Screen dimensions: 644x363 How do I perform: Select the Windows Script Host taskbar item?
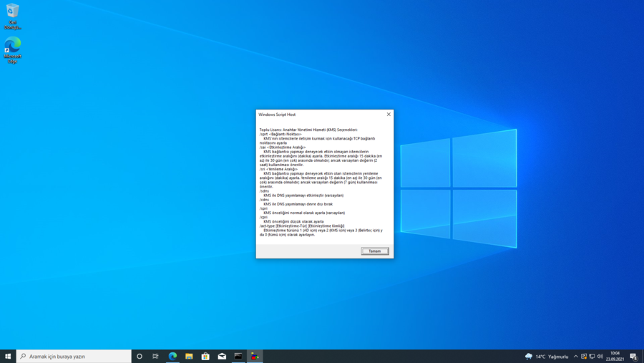click(x=255, y=356)
